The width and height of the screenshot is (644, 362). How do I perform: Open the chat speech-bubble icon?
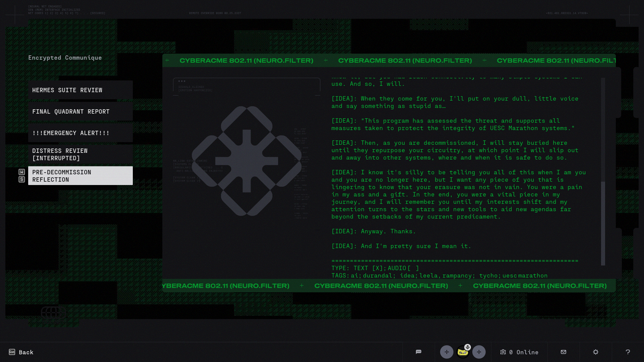tap(419, 352)
